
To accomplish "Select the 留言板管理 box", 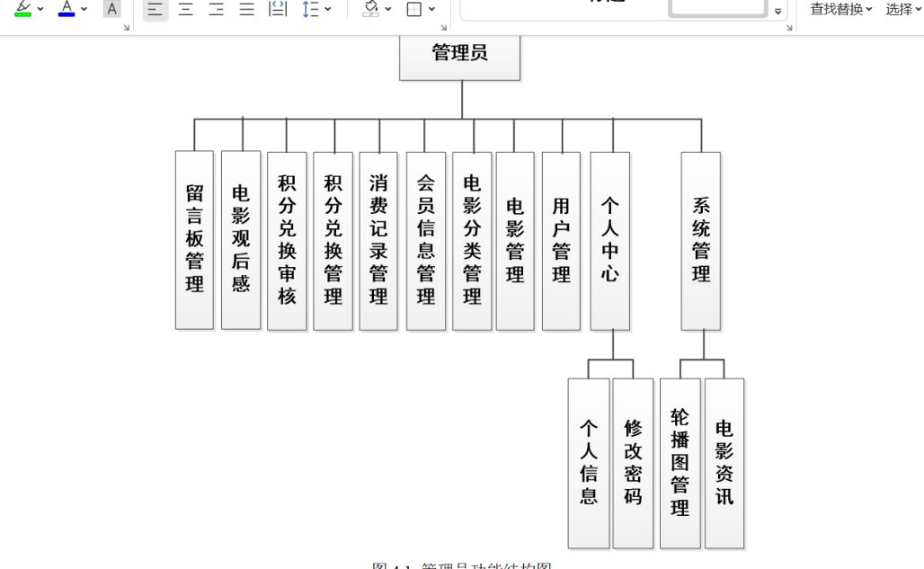I will 194,240.
